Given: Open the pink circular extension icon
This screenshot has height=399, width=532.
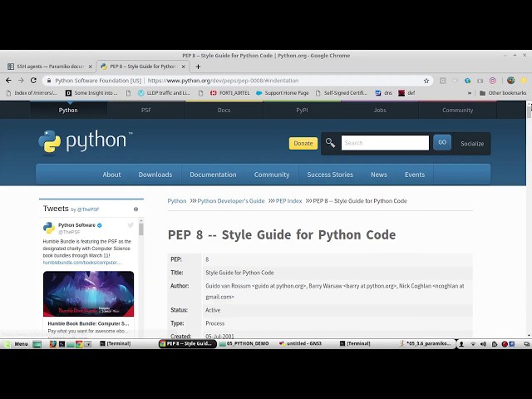Looking at the screenshot, I should 493,81.
